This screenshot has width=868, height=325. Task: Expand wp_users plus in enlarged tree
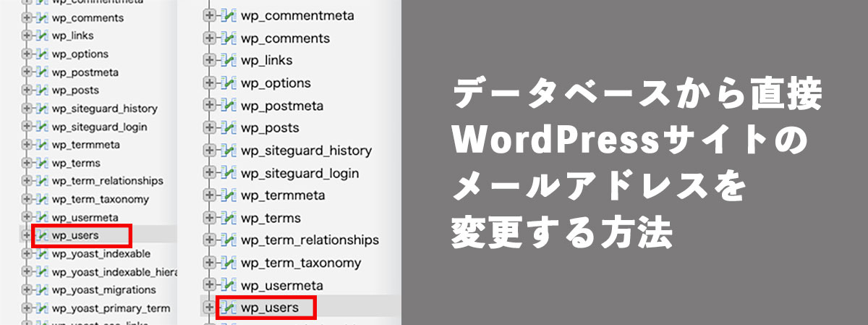pos(210,307)
